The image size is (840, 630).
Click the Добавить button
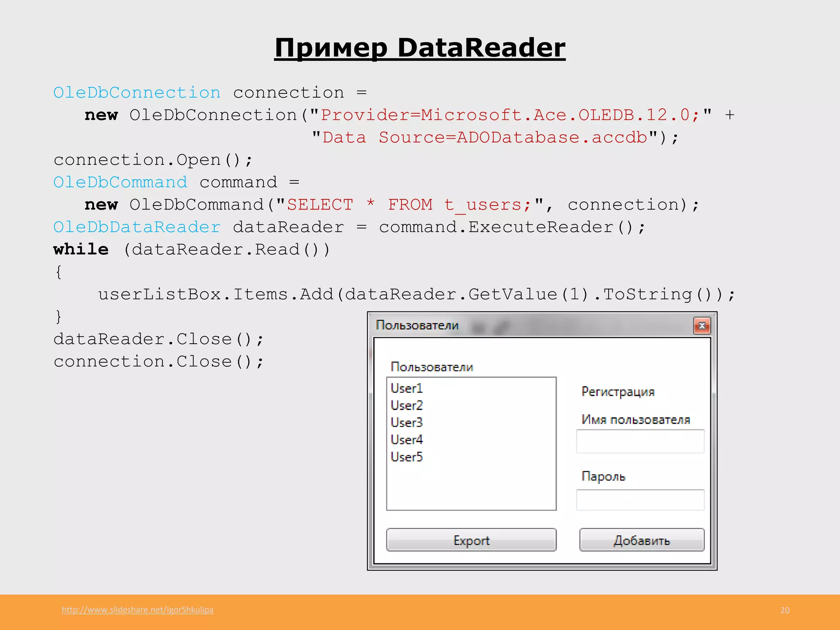(x=642, y=540)
